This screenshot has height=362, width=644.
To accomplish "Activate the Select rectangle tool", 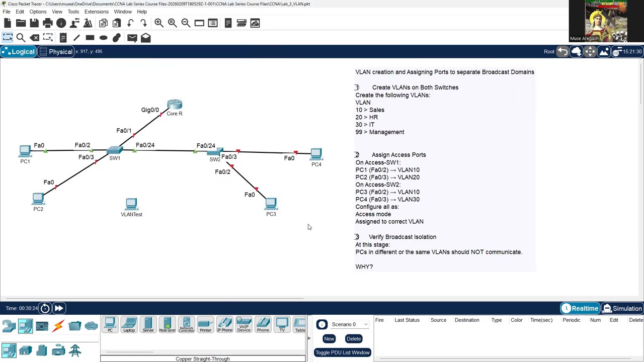I will point(8,38).
